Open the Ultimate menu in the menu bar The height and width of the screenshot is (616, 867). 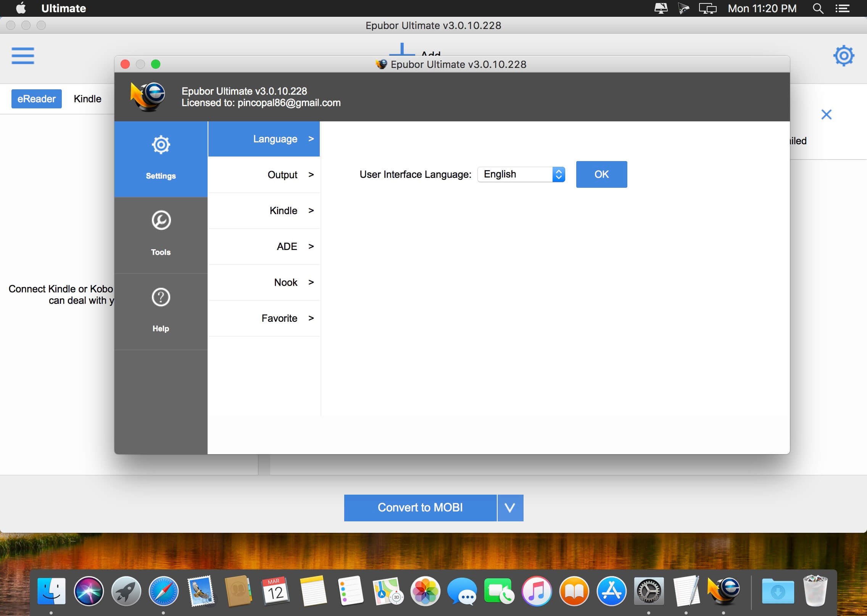pos(63,8)
